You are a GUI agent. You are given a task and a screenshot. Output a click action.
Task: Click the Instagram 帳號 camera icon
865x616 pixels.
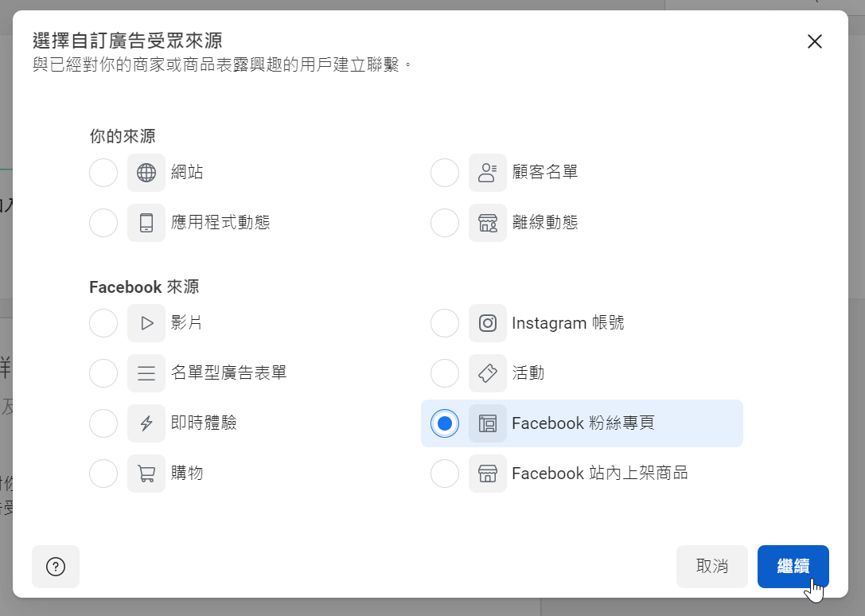[488, 323]
